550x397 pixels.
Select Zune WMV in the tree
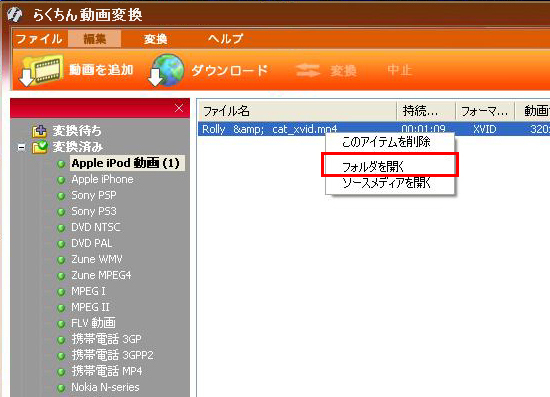(x=97, y=259)
